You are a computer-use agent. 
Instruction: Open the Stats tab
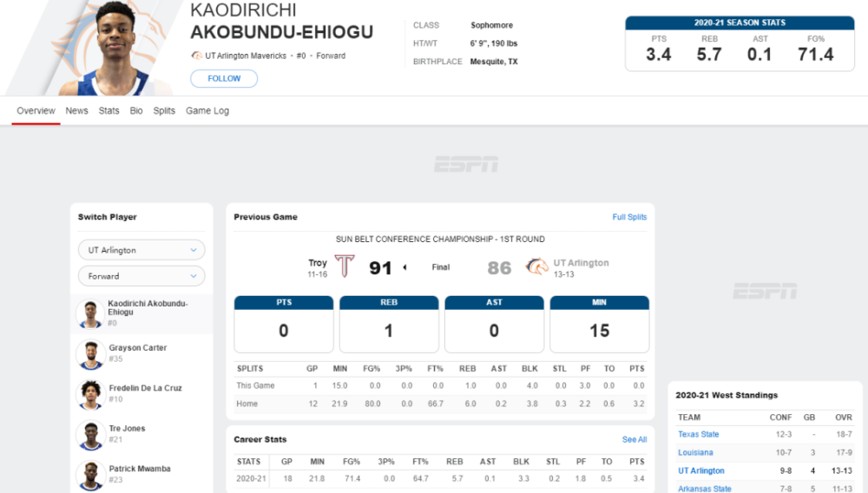109,110
